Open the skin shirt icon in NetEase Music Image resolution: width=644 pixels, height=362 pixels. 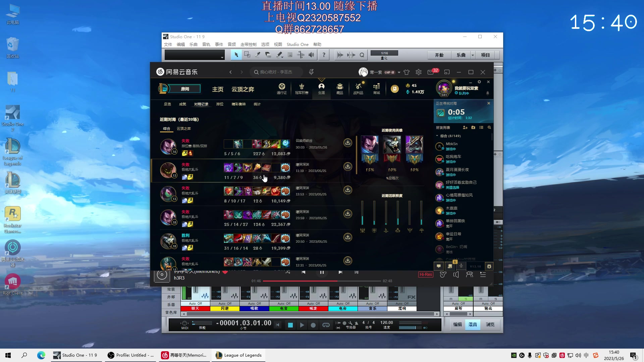(x=407, y=72)
